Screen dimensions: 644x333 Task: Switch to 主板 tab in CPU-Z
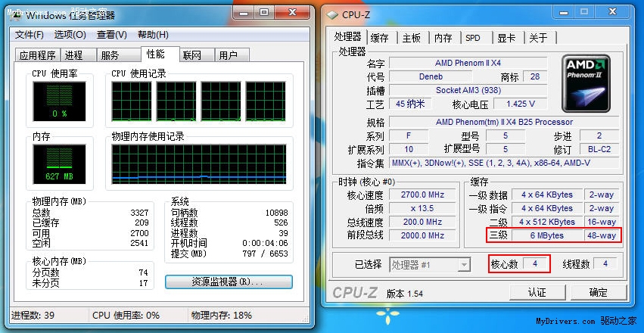pyautogui.click(x=412, y=38)
